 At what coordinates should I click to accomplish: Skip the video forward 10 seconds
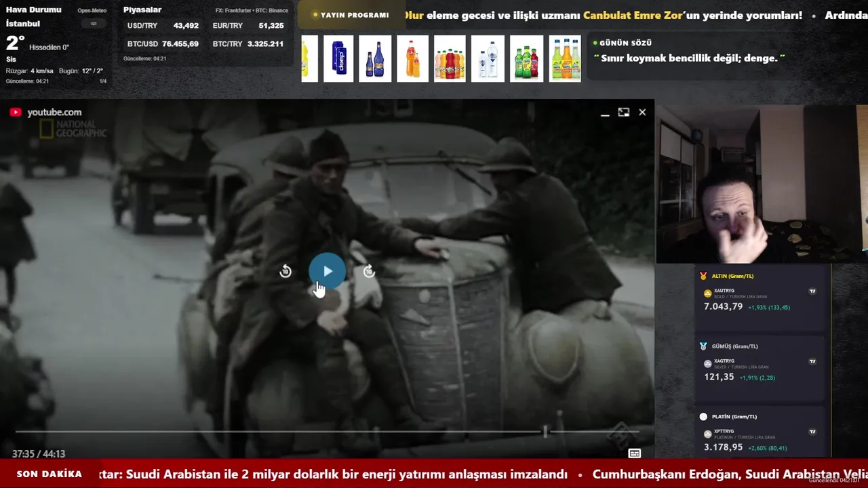click(369, 271)
